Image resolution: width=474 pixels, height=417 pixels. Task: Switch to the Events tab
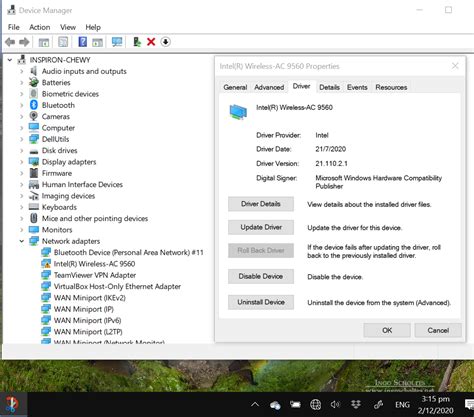(x=357, y=87)
